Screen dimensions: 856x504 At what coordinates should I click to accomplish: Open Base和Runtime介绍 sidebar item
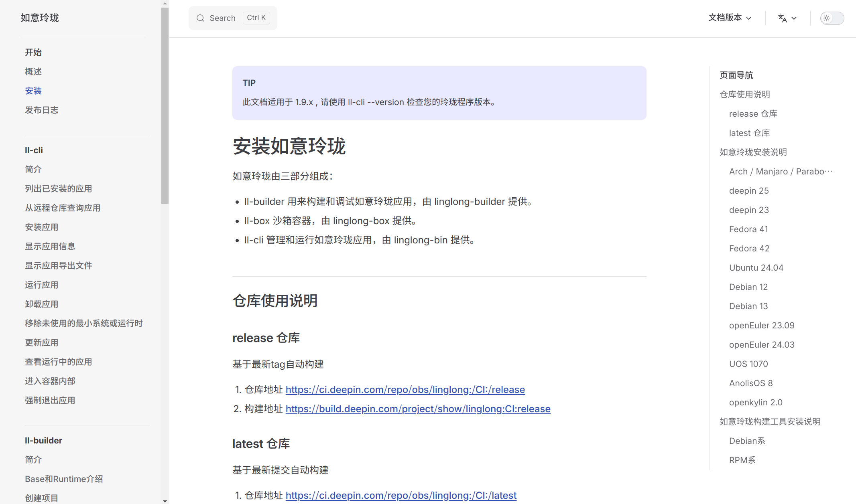coord(64,479)
